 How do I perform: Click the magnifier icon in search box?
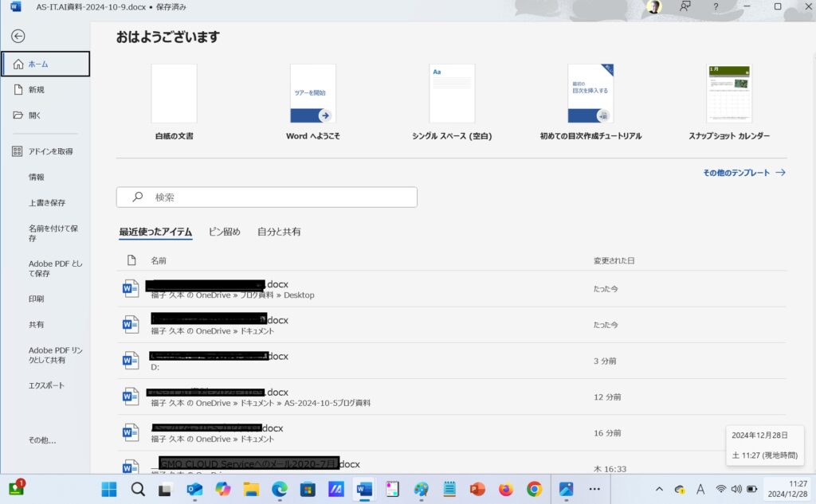(137, 197)
